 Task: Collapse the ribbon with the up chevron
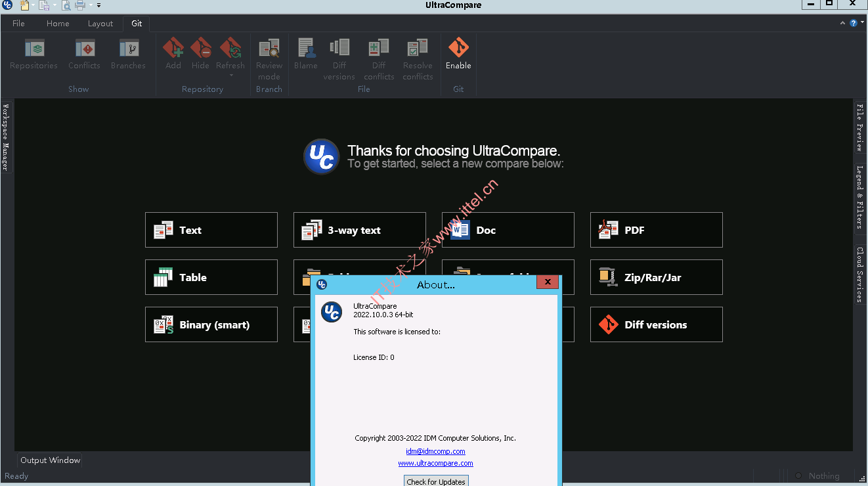843,23
